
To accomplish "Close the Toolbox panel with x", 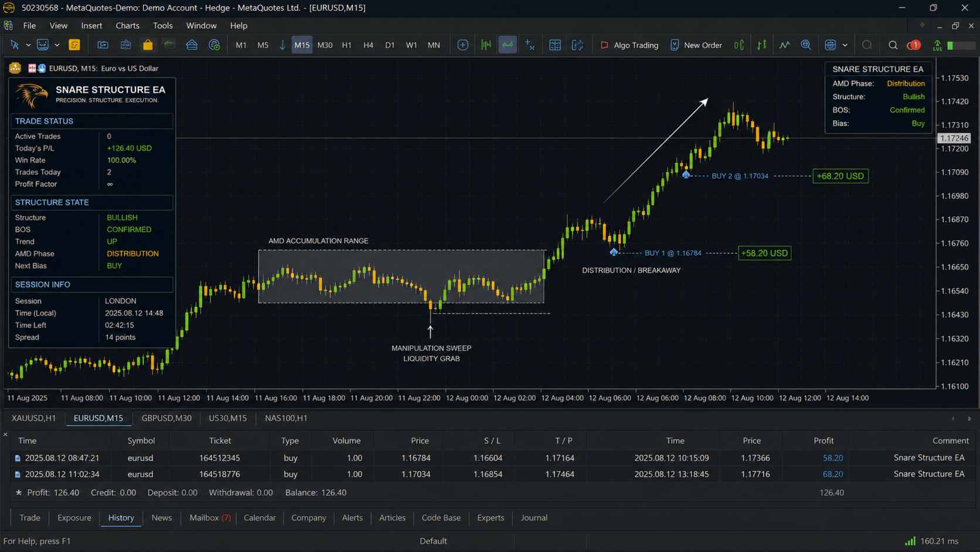I will coord(5,435).
